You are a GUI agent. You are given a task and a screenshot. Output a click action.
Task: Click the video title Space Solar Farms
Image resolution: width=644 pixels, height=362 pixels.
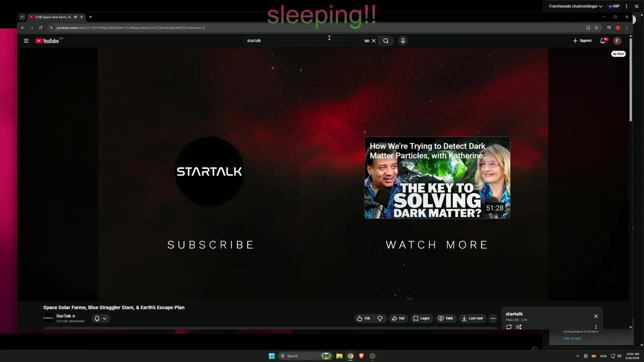pos(114,307)
